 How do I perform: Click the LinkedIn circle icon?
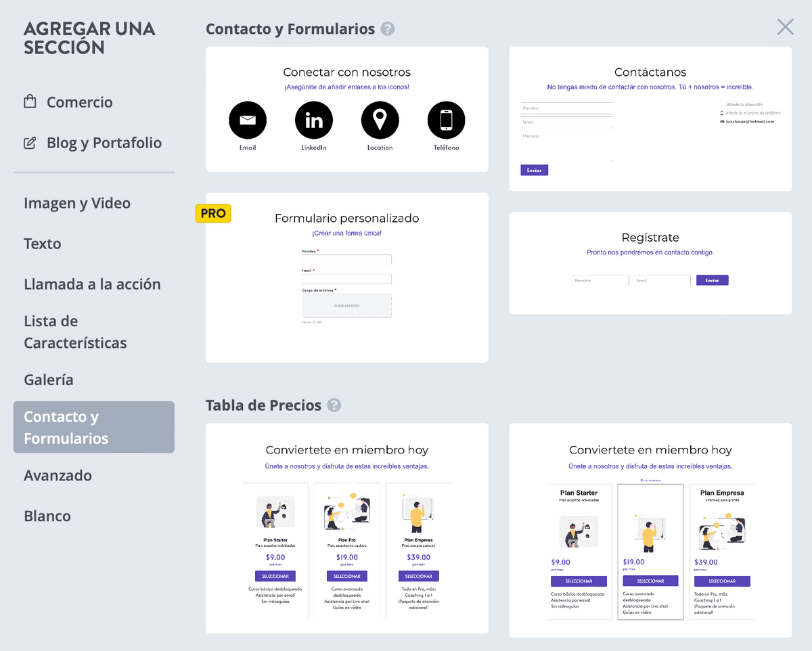[314, 120]
